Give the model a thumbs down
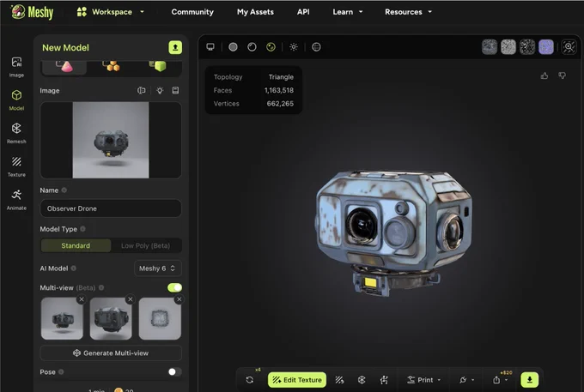The image size is (584, 392). tap(563, 75)
